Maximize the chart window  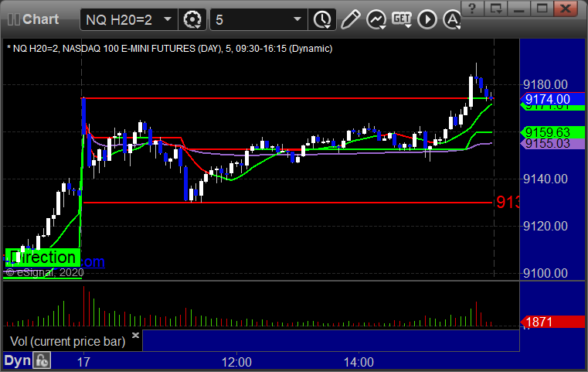[542, 9]
